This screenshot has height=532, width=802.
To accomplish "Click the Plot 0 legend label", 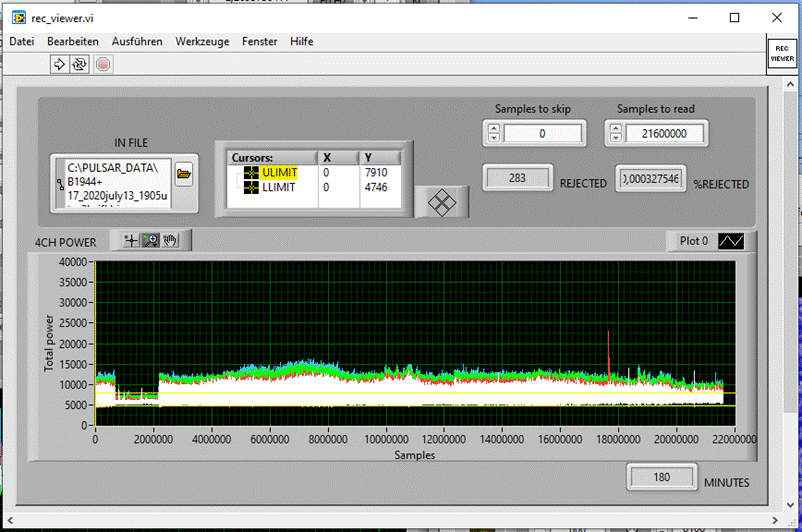I will click(x=694, y=241).
